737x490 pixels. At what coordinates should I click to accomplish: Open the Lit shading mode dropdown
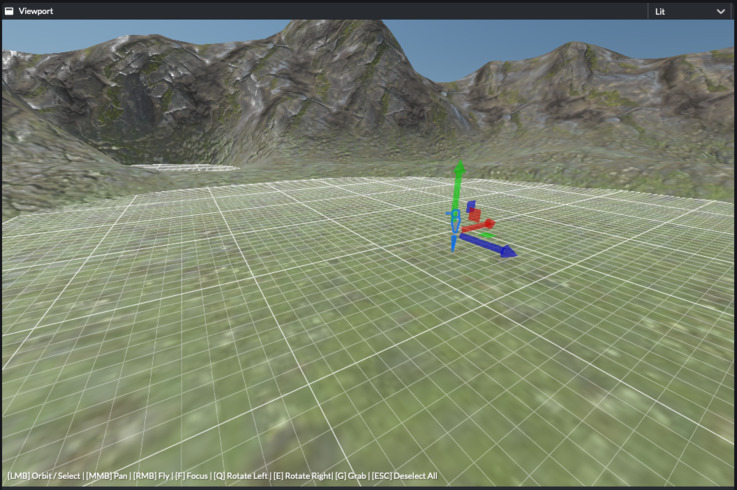click(x=690, y=11)
